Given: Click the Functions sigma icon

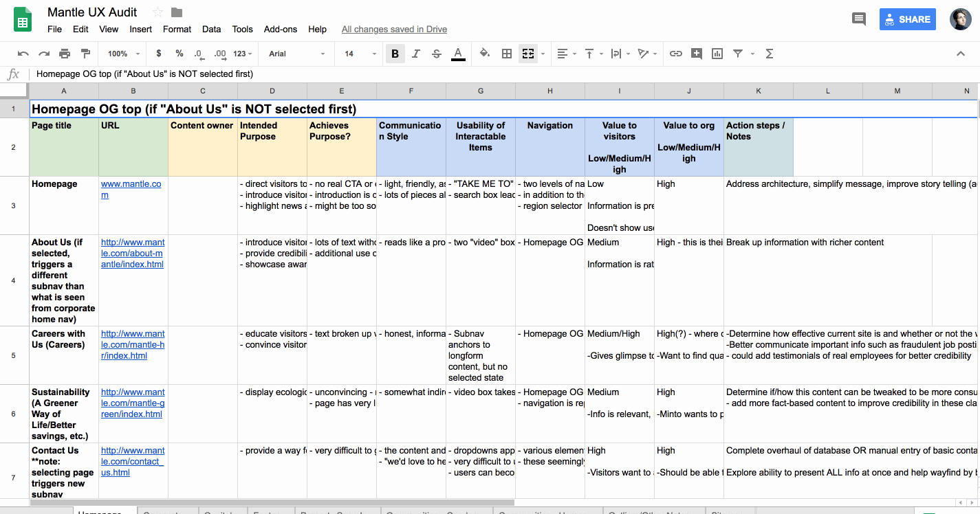Looking at the screenshot, I should point(770,54).
